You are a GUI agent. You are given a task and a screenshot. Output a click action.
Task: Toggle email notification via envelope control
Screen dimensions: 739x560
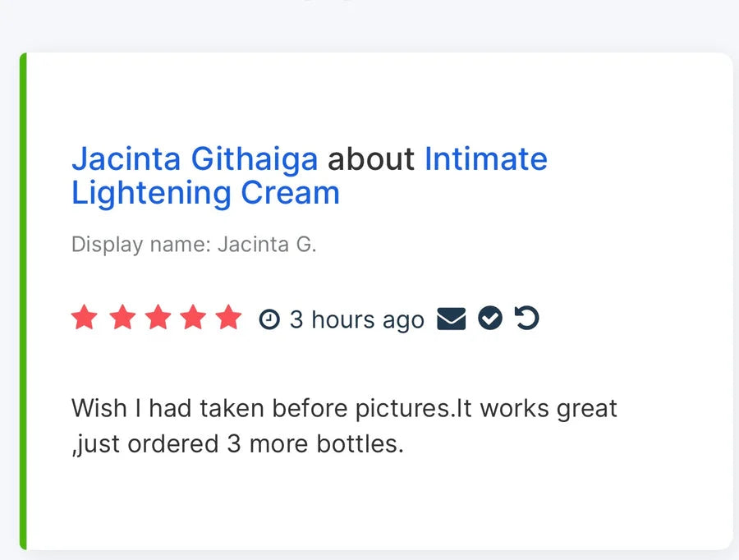[x=452, y=319]
